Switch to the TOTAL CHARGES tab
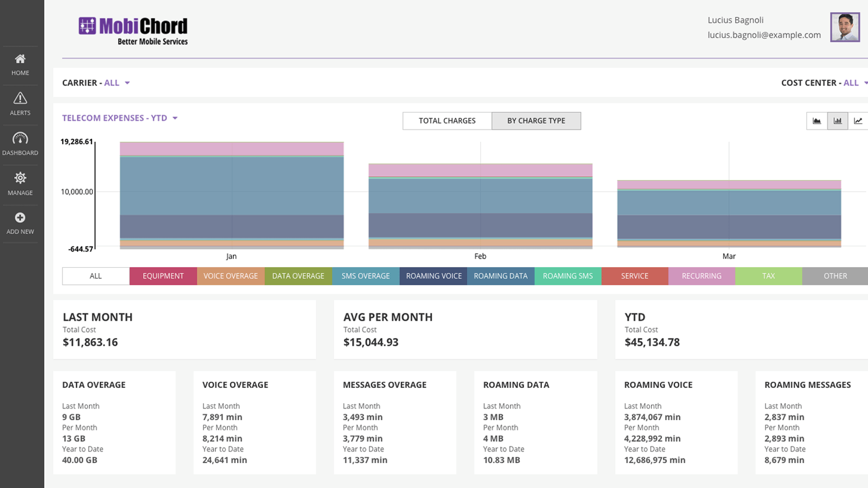This screenshot has height=488, width=868. tap(446, 120)
